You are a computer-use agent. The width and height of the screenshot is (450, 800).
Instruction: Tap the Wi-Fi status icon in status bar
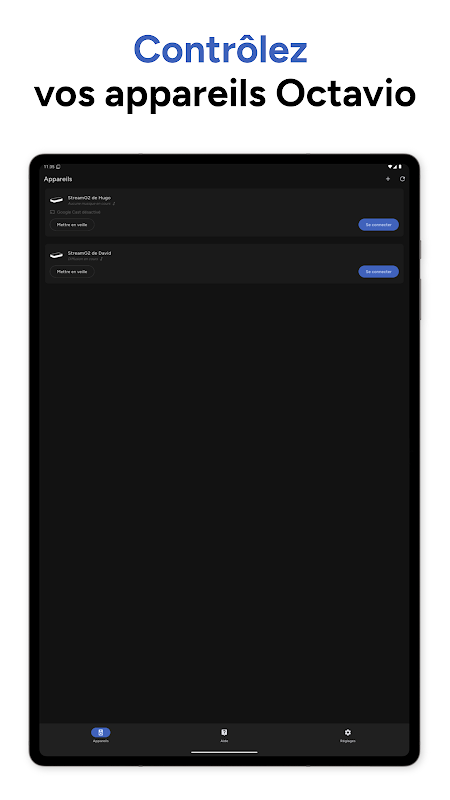click(x=390, y=166)
